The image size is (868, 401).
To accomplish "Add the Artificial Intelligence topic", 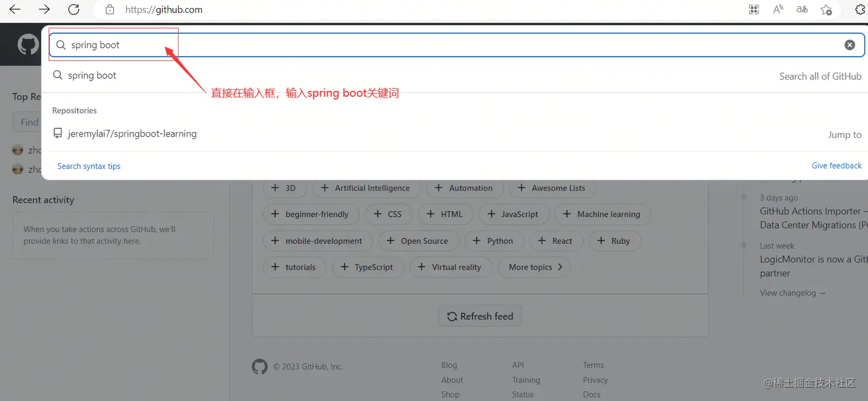I will click(366, 188).
